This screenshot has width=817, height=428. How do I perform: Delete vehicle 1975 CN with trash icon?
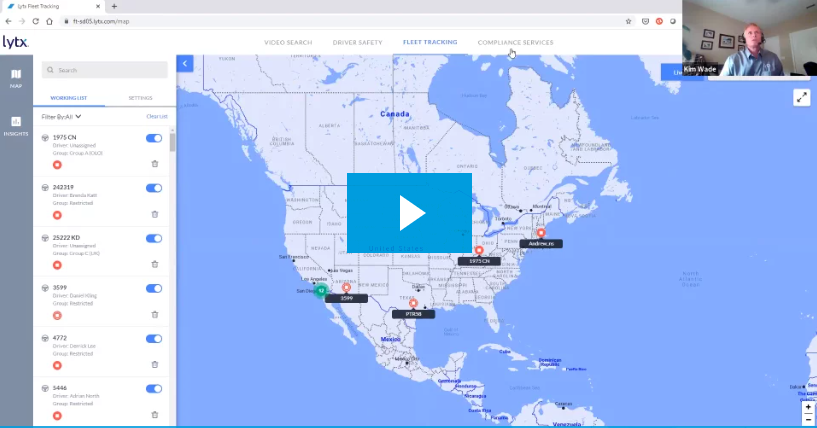(155, 164)
